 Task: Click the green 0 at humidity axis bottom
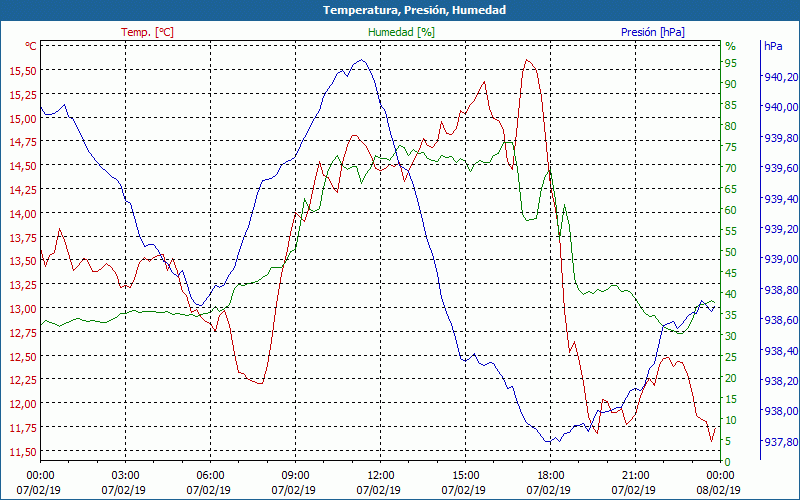pos(728,462)
